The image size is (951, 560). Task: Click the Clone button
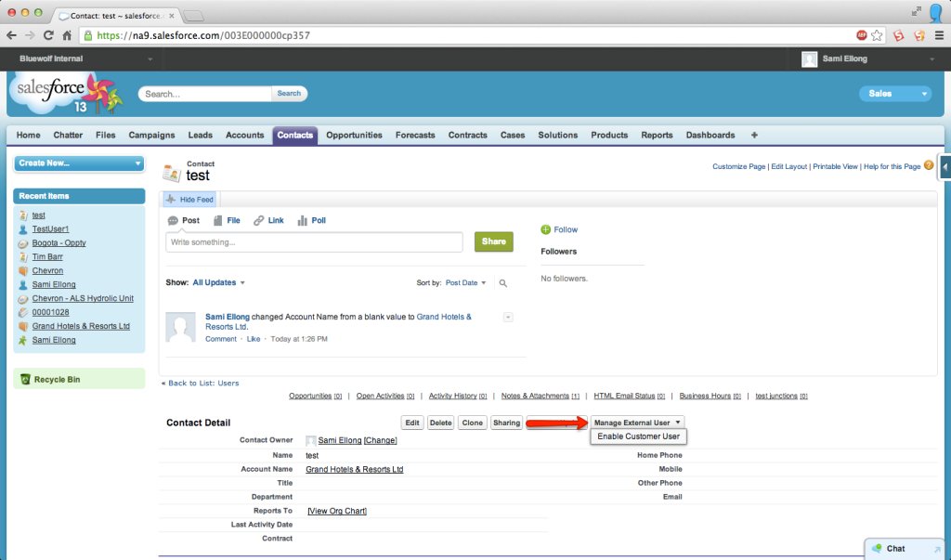473,423
